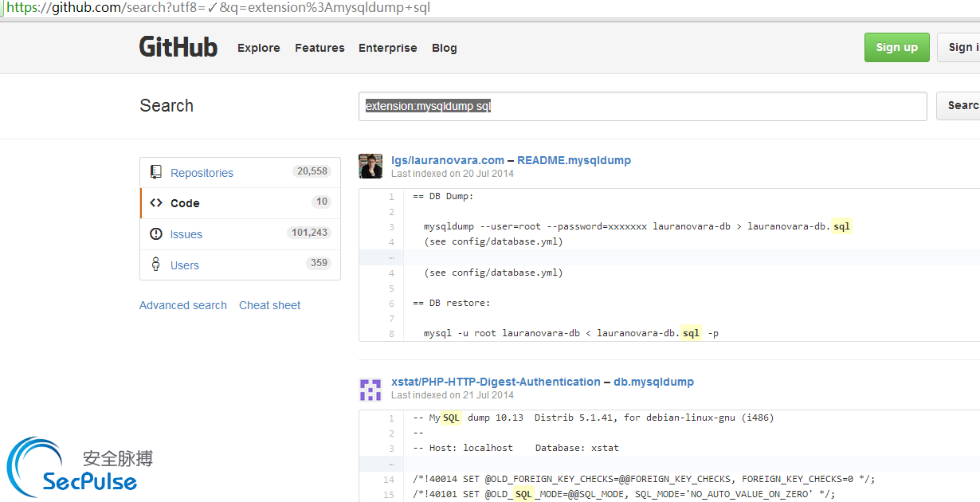980x502 pixels.
Task: Open the Blog link
Action: point(445,48)
